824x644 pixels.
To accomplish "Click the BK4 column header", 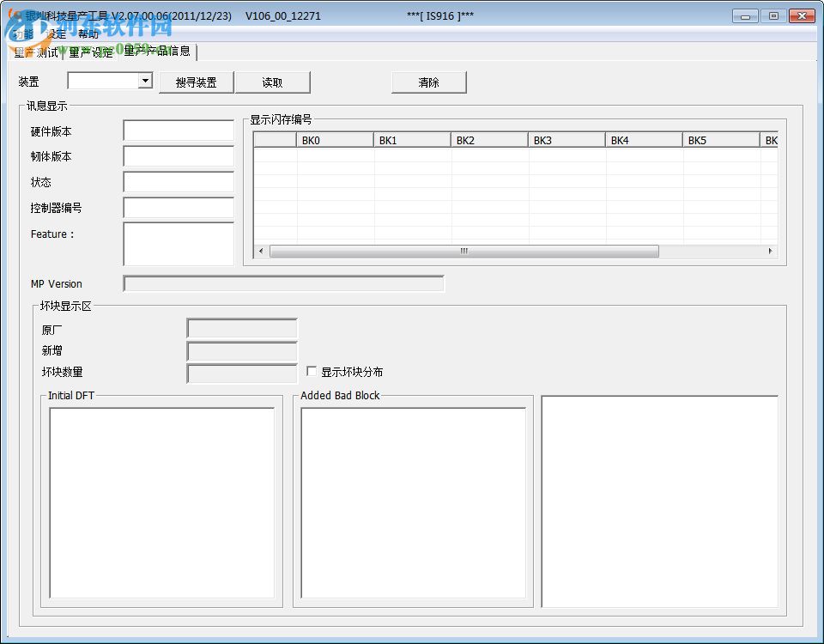I will point(645,140).
